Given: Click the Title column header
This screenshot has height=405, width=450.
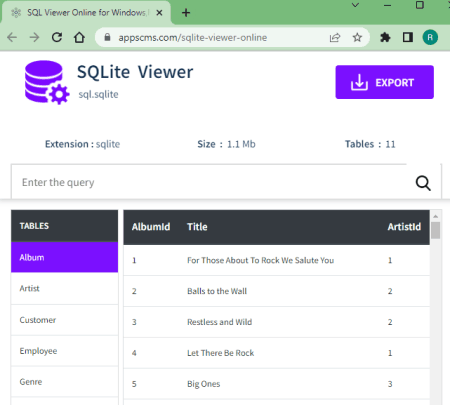Looking at the screenshot, I should (x=197, y=227).
